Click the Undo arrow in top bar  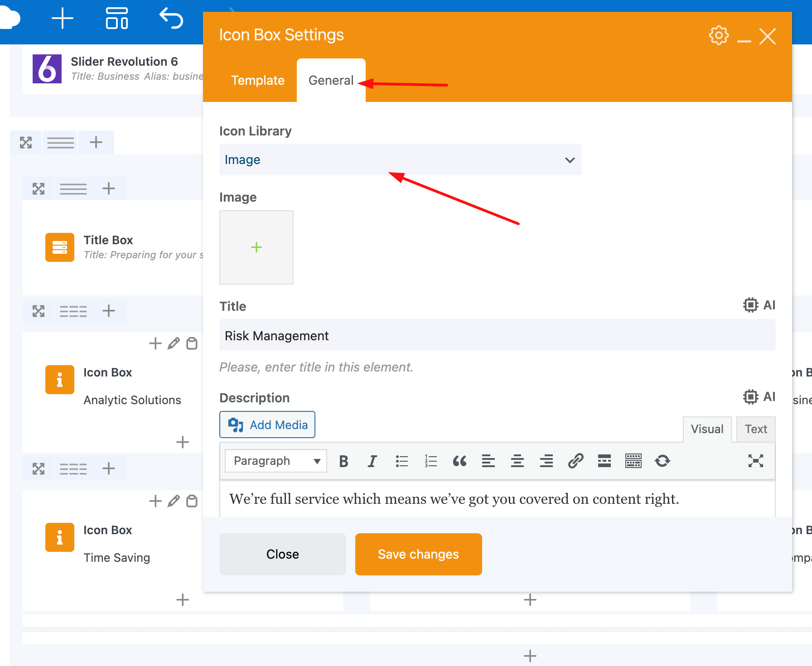click(171, 19)
